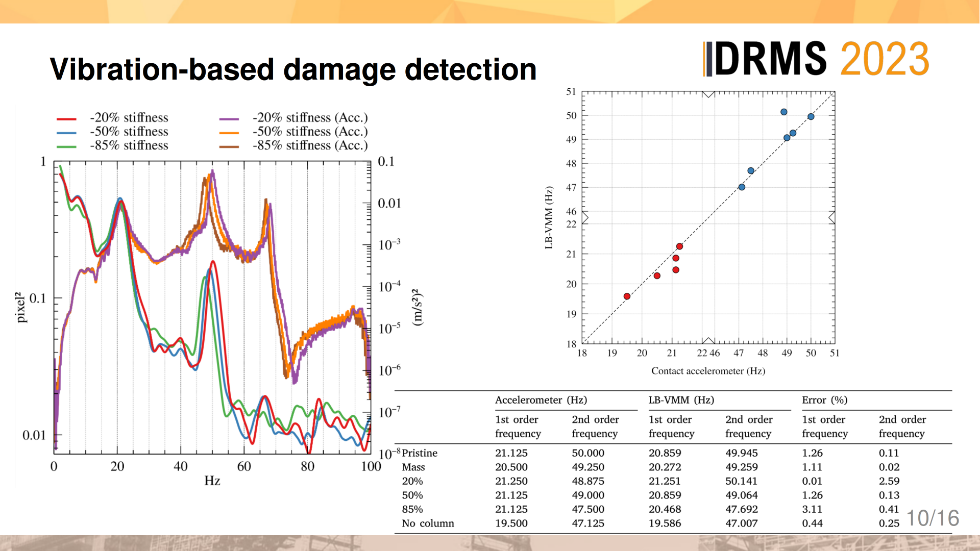Select the brown '-85% stiffness (Acc.)' legend swatch

coord(229,146)
